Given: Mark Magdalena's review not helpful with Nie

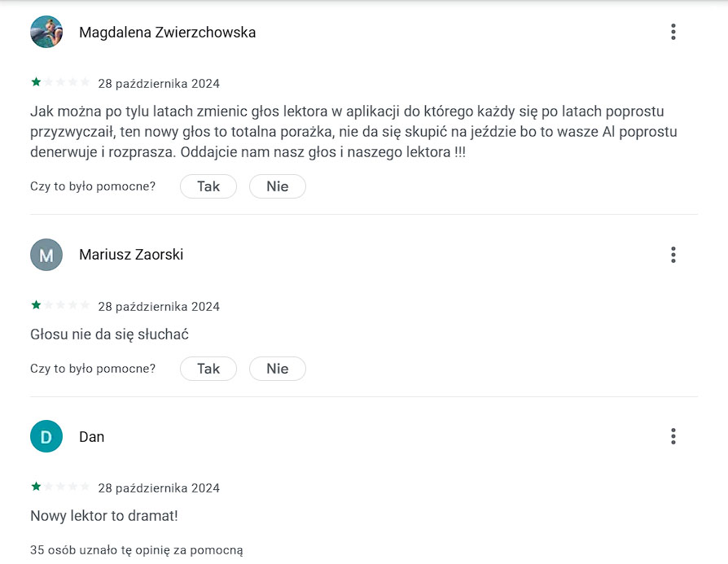Looking at the screenshot, I should [278, 186].
